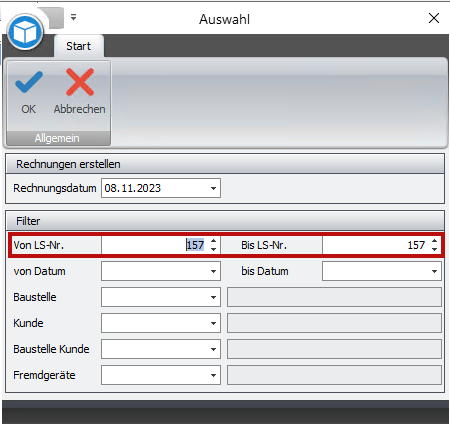Click into the Bis LS-Nr. number field
The height and width of the screenshot is (425, 450).
tap(376, 245)
